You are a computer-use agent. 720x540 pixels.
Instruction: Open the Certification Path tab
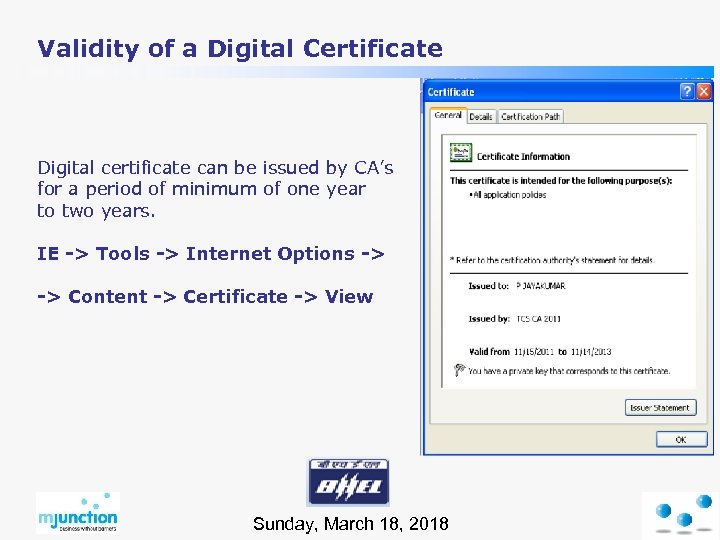pyautogui.click(x=530, y=117)
